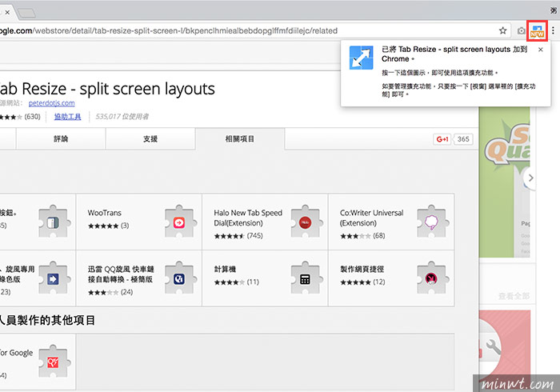Click the Co:Writer rating count (68)
The height and width of the screenshot is (392, 560).
379,236
